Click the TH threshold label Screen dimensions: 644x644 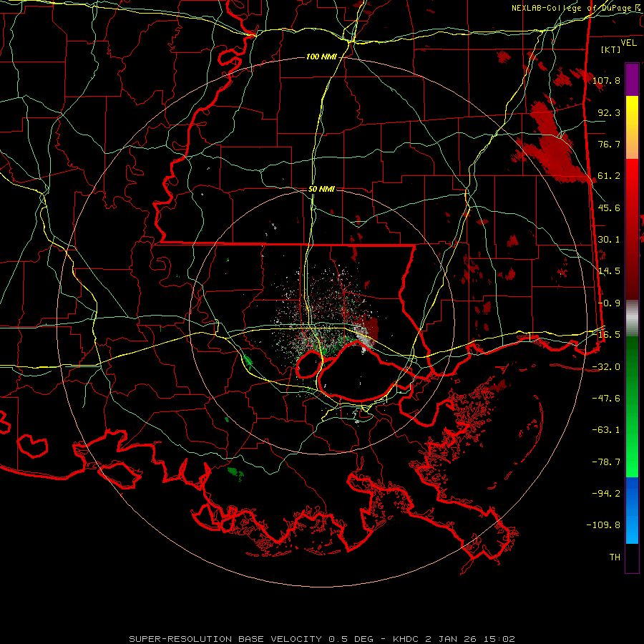615,557
